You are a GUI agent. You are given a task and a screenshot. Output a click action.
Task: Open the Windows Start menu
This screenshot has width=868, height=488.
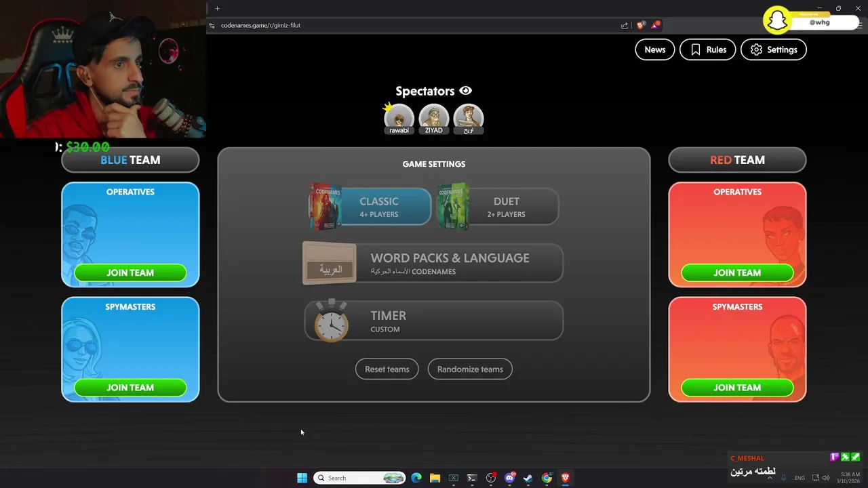point(302,478)
